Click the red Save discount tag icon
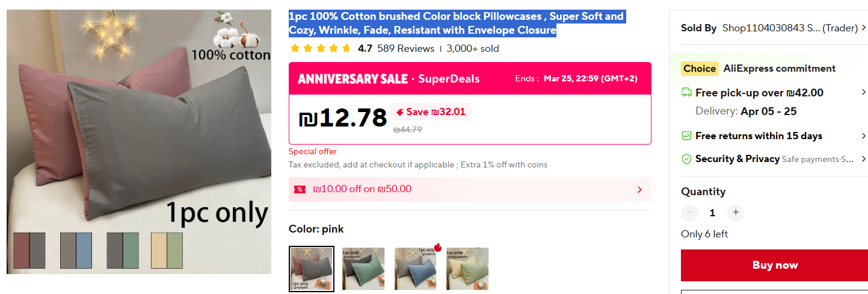 399,112
